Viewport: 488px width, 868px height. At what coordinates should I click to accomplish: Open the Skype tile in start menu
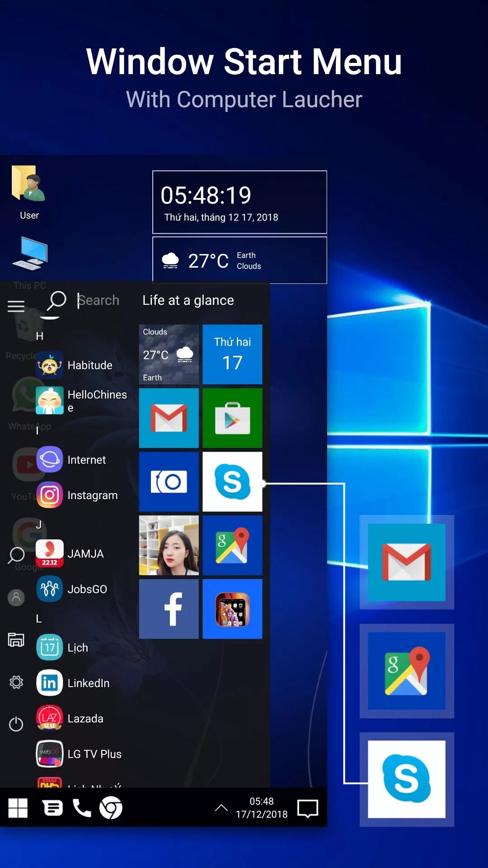tap(232, 481)
